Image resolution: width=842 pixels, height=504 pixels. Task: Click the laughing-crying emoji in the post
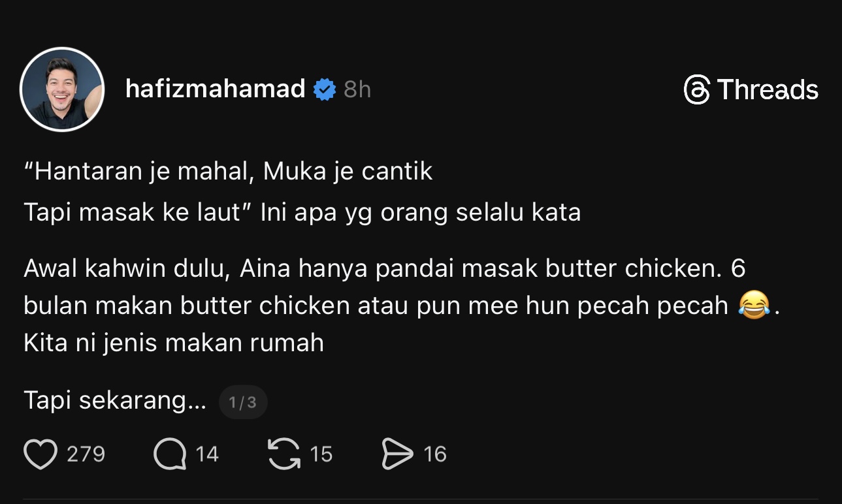[x=753, y=306]
